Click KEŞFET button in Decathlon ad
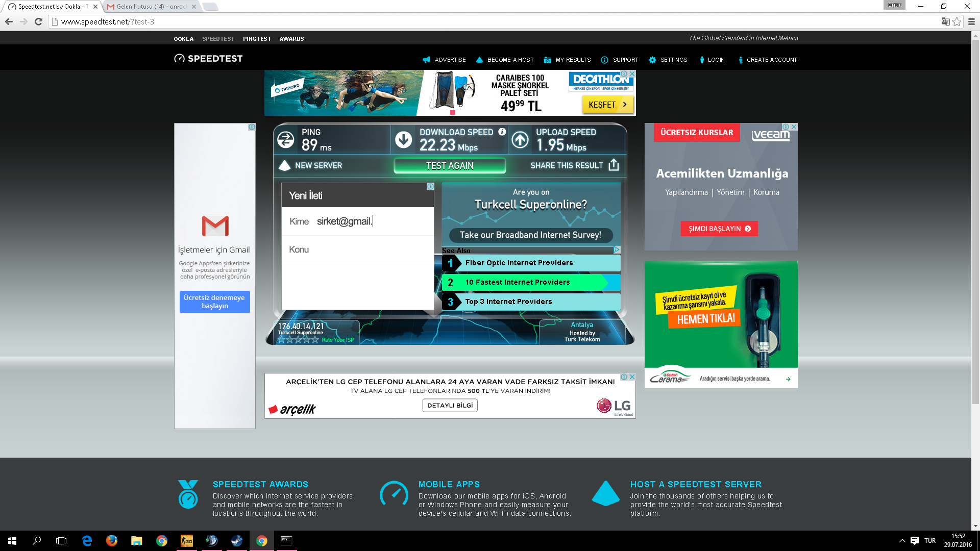 (607, 105)
